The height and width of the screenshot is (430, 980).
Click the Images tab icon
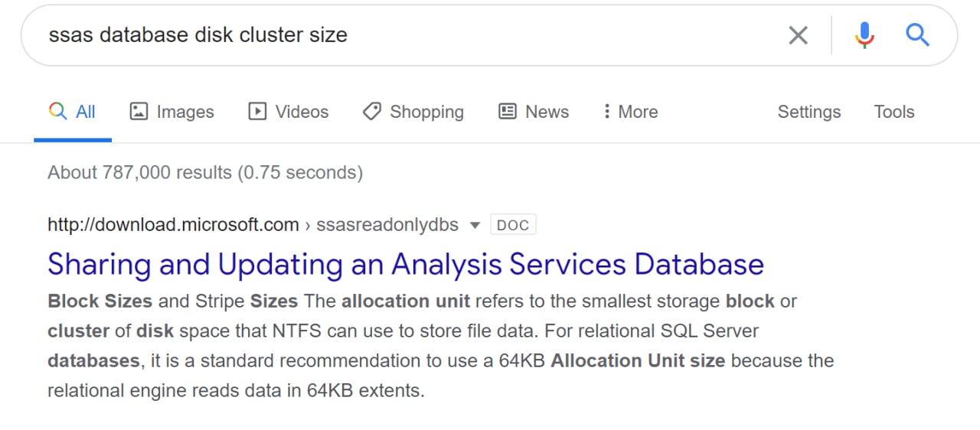(139, 112)
